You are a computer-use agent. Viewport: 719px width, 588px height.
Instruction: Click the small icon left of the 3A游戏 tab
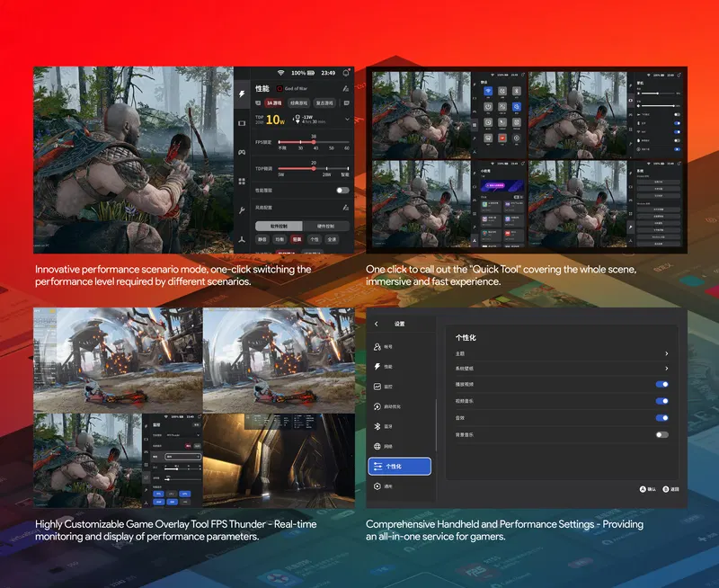point(258,103)
